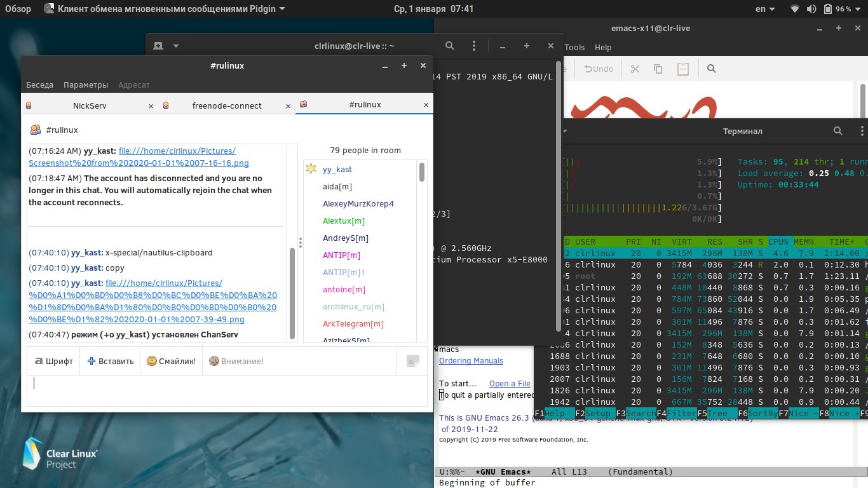Open the Screenshot from 2020-01-01 07-16-16 link
Screen dimensions: 868x488
(x=132, y=156)
